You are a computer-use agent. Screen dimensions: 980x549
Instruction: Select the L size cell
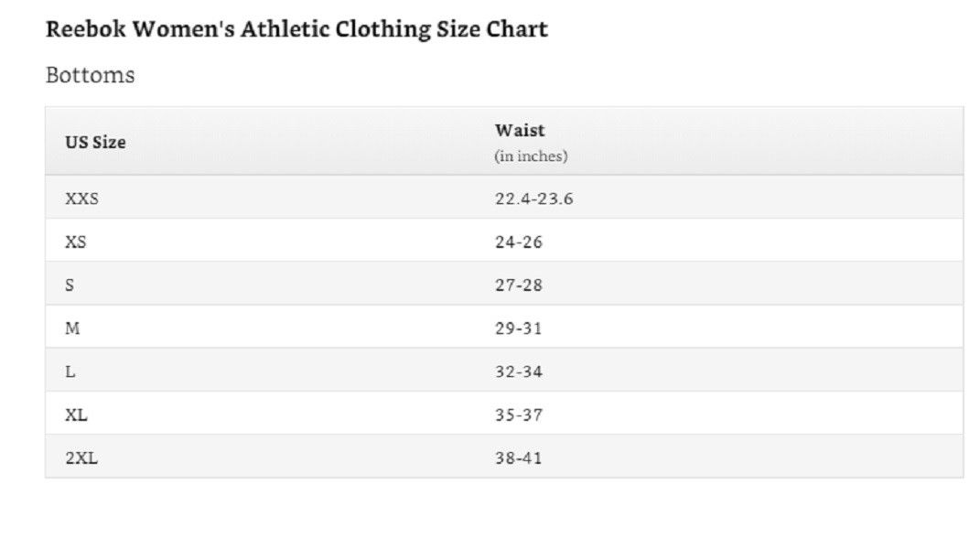[70, 372]
